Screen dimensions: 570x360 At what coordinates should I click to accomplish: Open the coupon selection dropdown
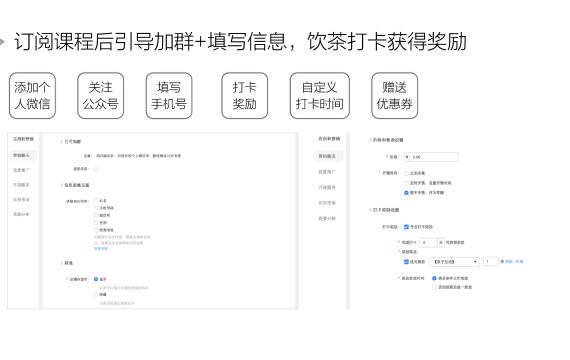[x=454, y=261]
